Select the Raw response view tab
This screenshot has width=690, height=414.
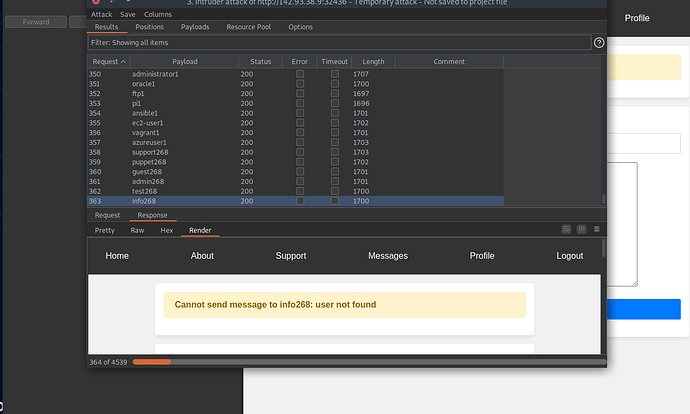coord(137,230)
